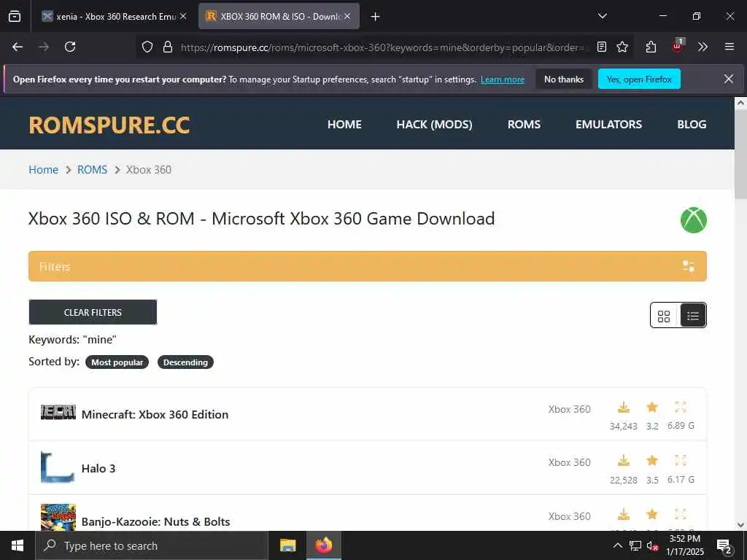Image resolution: width=747 pixels, height=560 pixels.
Task: Click the Firefox taskbar icon
Action: pyautogui.click(x=323, y=545)
